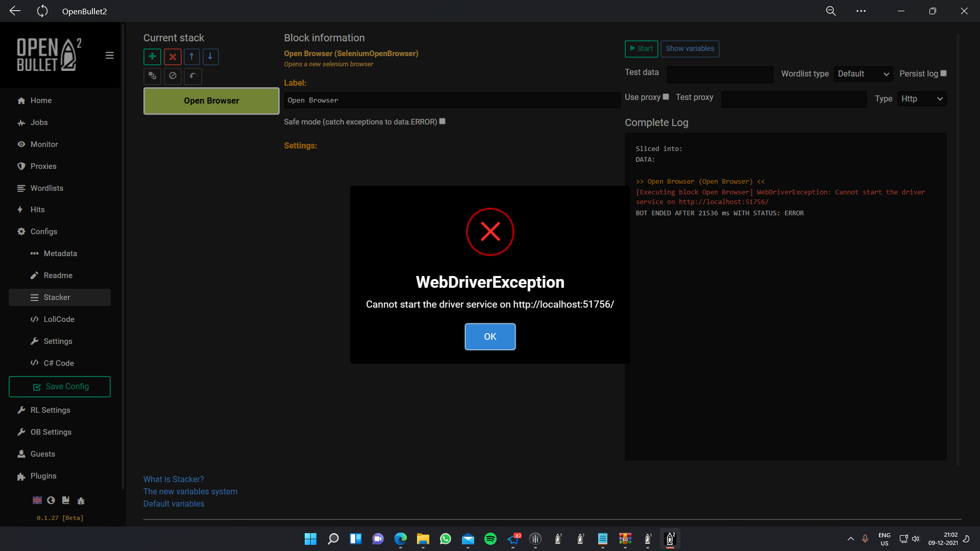This screenshot has height=551, width=980.
Task: Enable Persist log
Action: coord(943,73)
